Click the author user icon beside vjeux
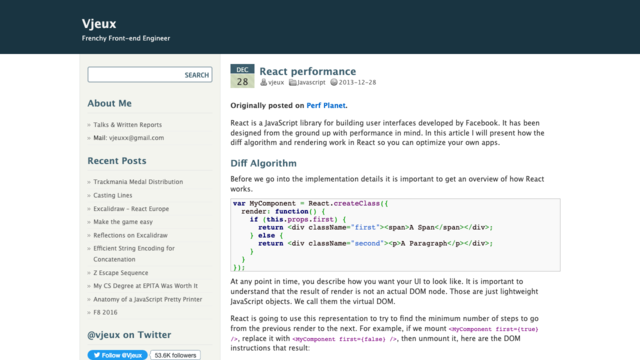640x360 pixels. [x=264, y=82]
